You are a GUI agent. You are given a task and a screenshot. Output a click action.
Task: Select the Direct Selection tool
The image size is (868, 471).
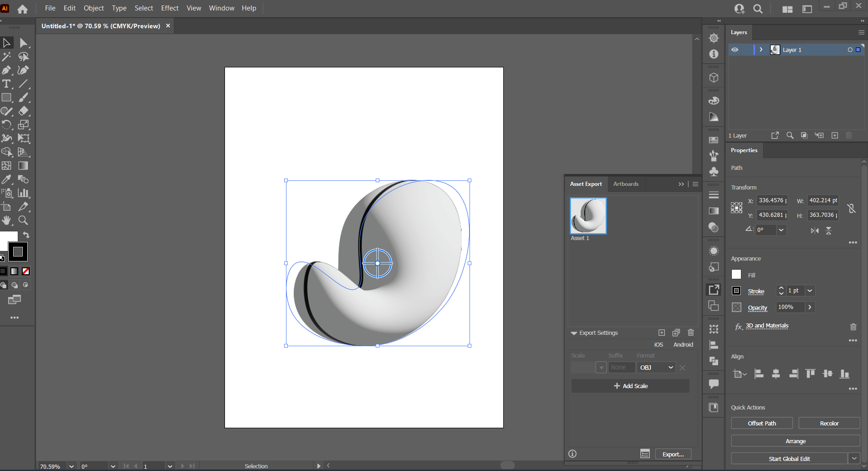[24, 42]
